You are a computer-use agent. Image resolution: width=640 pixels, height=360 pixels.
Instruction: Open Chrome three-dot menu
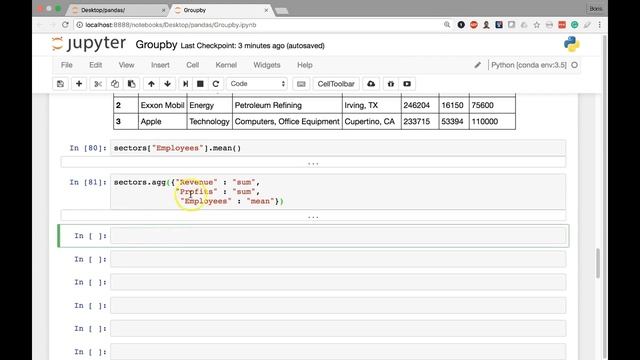[x=599, y=25]
